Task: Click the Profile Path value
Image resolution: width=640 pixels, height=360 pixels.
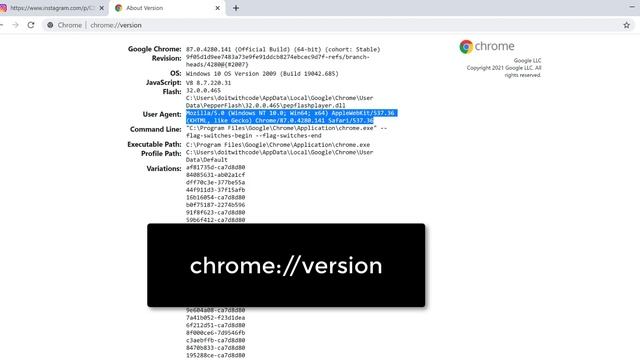Action: [x=279, y=156]
